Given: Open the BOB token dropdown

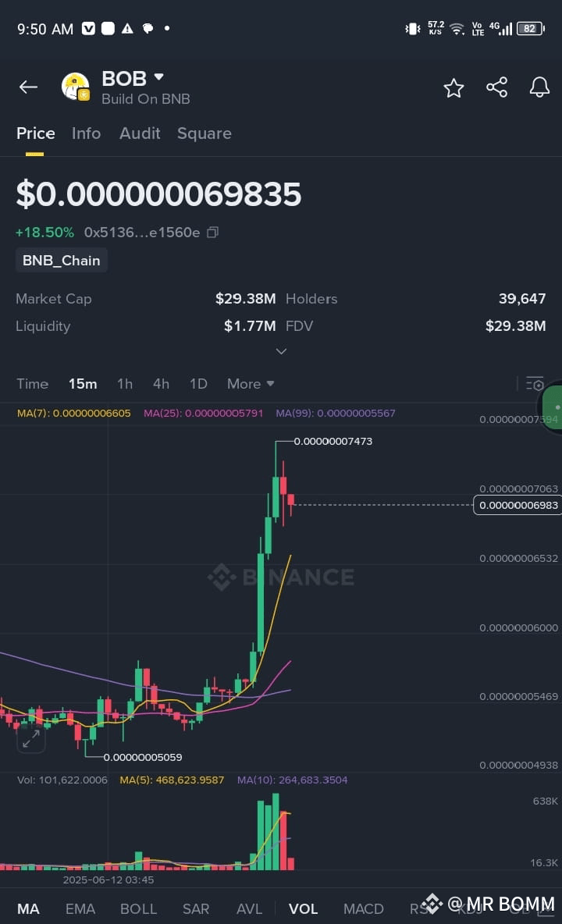Looking at the screenshot, I should [158, 77].
